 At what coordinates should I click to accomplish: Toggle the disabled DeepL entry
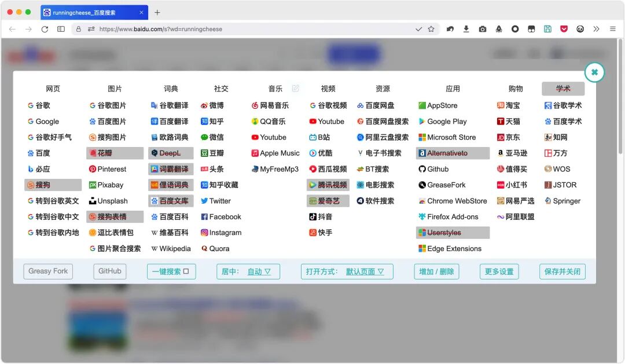click(171, 153)
